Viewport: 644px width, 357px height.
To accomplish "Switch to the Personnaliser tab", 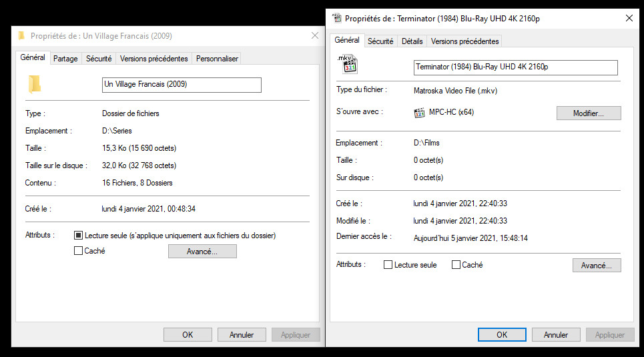I will pyautogui.click(x=217, y=59).
